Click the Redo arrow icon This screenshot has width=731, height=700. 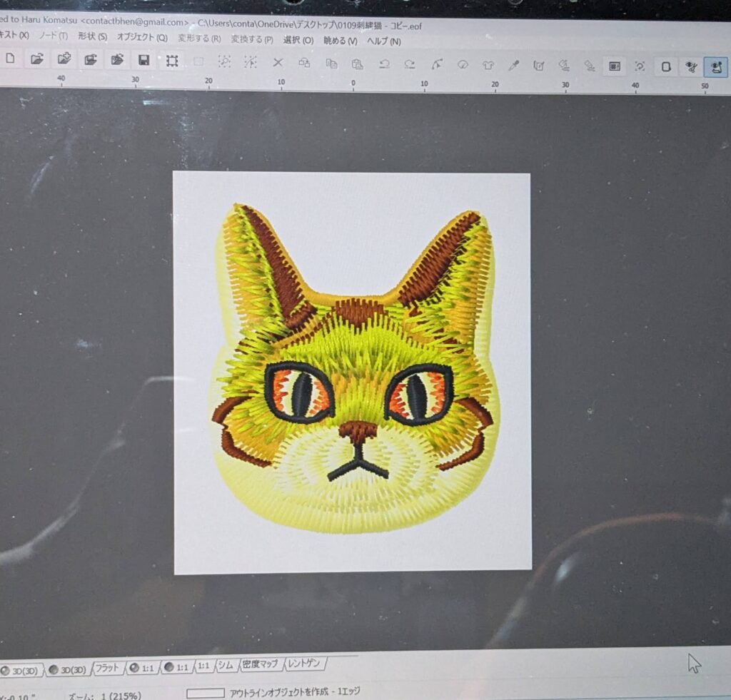409,64
